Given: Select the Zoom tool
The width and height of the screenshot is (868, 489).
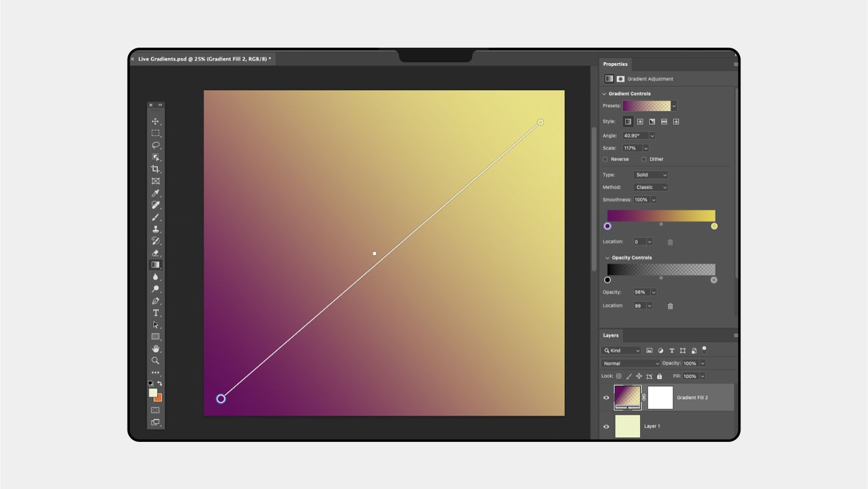Looking at the screenshot, I should tap(156, 361).
